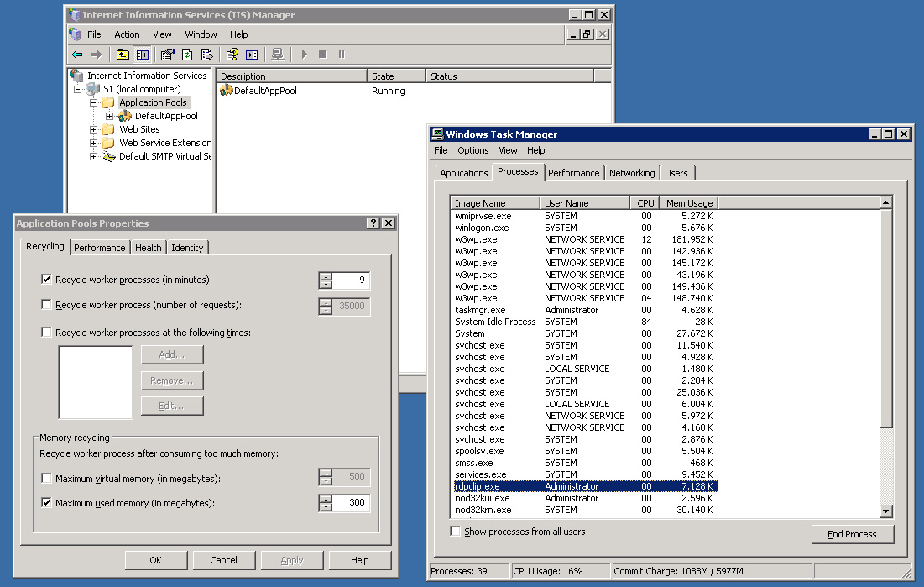924x587 pixels.
Task: Click the Default SMTP Virtual Server envelope icon
Action: (108, 156)
